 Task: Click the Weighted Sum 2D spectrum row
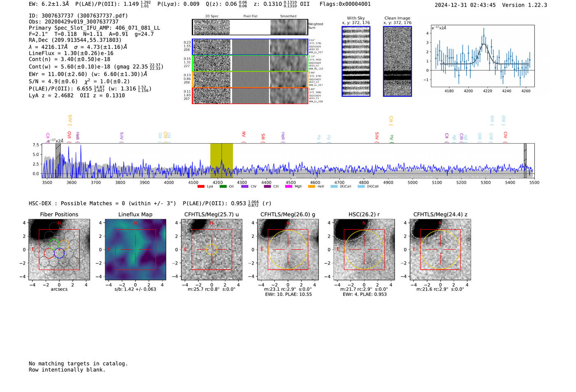pyautogui.click(x=250, y=27)
